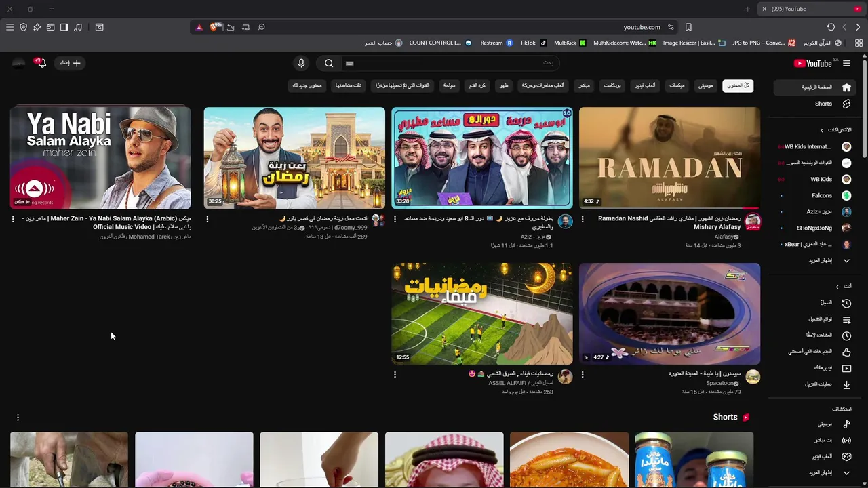The image size is (868, 488).
Task: Play the RAMADAN Alafasy video thumbnail
Action: [669, 158]
